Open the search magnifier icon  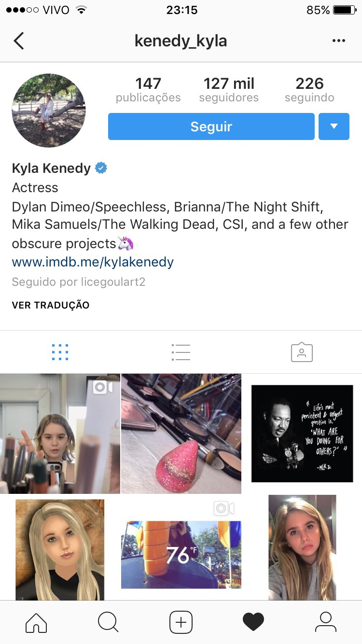[x=108, y=622]
